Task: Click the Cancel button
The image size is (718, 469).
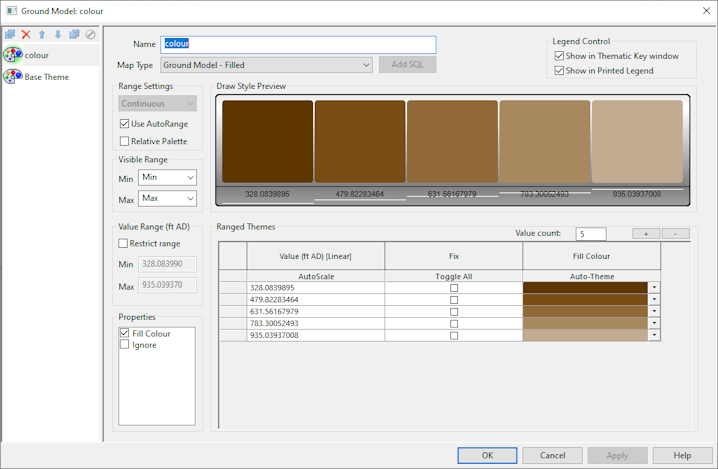Action: (552, 455)
